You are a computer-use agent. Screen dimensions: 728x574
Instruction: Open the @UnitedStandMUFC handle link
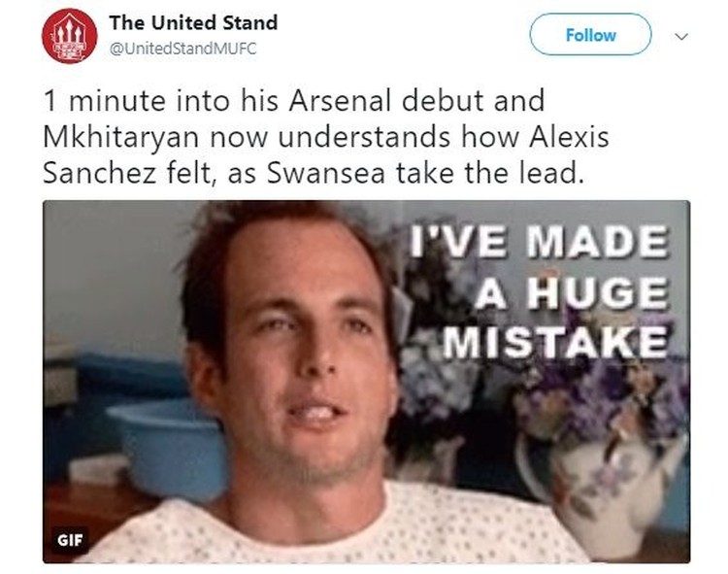point(182,49)
